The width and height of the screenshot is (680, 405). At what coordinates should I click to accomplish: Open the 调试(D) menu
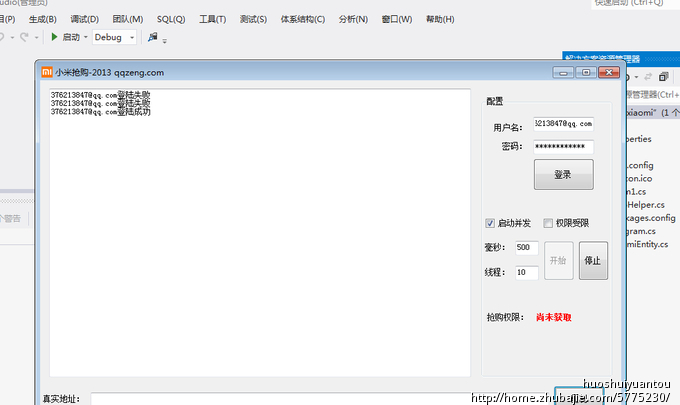(x=85, y=19)
